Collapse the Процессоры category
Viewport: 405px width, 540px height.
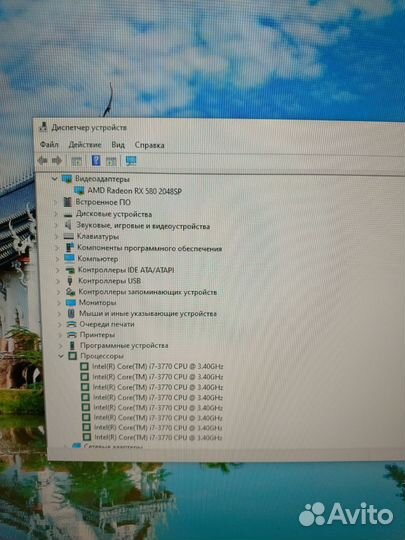(x=61, y=356)
